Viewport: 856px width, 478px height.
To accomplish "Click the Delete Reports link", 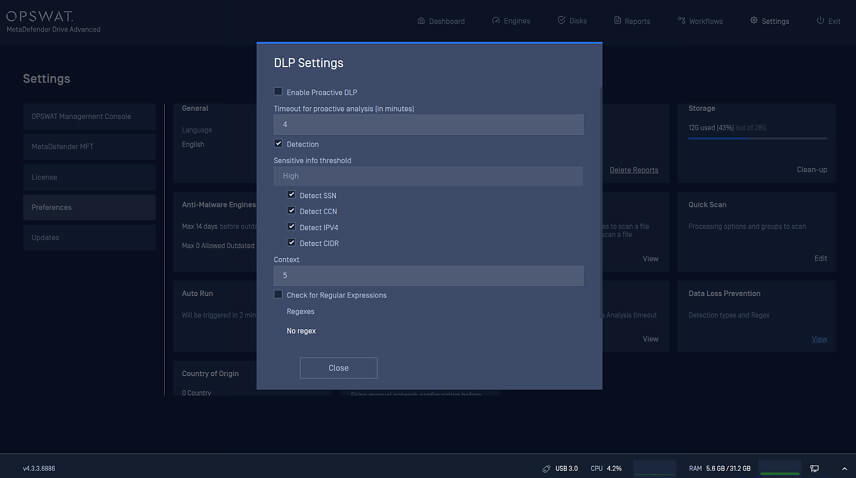I will tap(634, 170).
